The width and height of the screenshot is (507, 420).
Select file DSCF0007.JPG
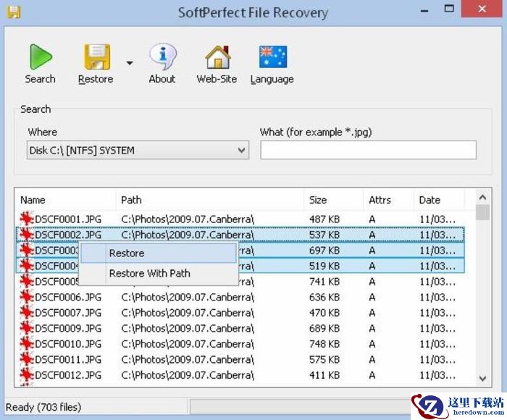point(68,313)
